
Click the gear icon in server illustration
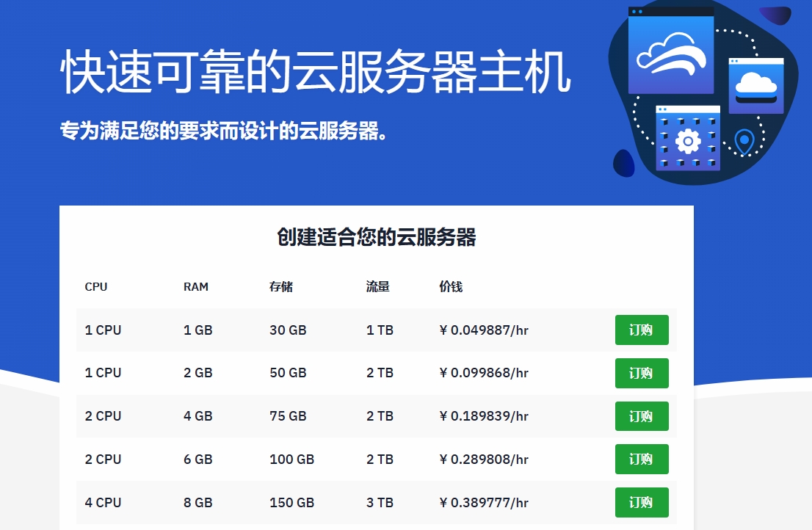(688, 139)
